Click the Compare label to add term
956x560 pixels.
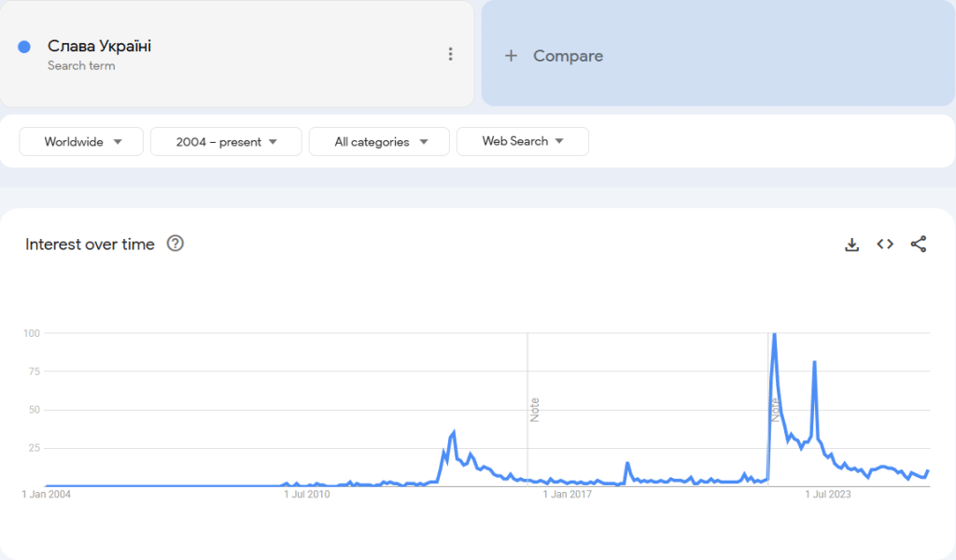[x=568, y=56]
